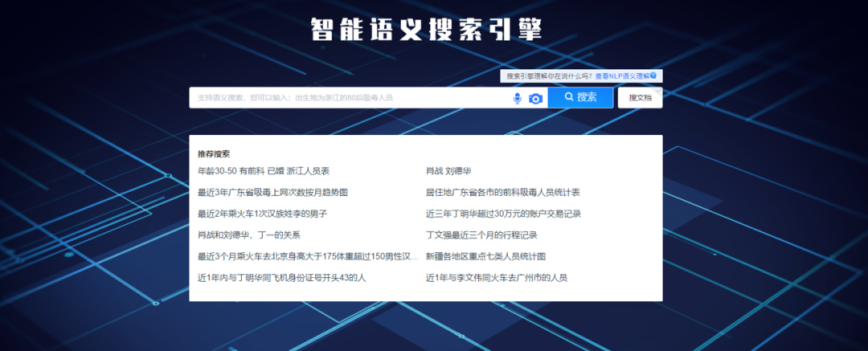The width and height of the screenshot is (868, 351).
Task: Select suggestion 年龄30-50 有前科 已婚 浙江人员表
Action: pyautogui.click(x=264, y=171)
